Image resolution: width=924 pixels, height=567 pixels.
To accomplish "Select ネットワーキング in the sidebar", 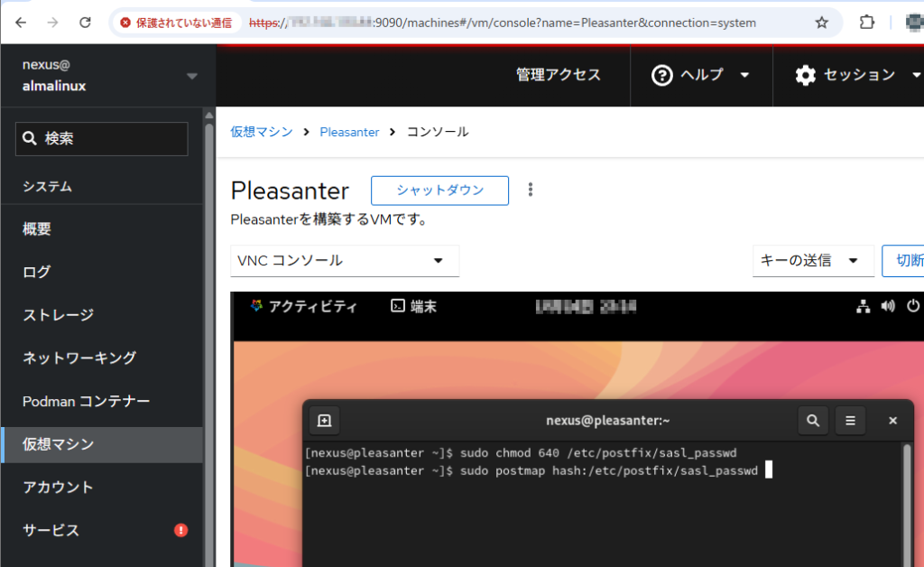I will 79,358.
